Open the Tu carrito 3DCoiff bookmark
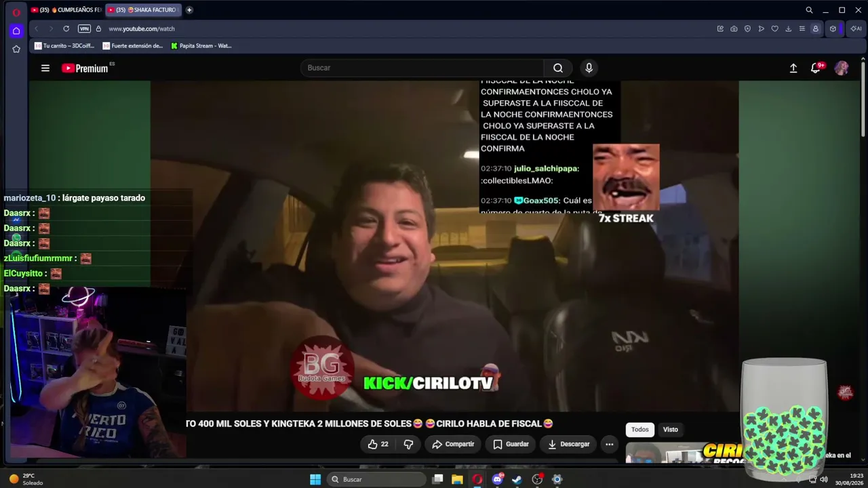 click(x=64, y=46)
